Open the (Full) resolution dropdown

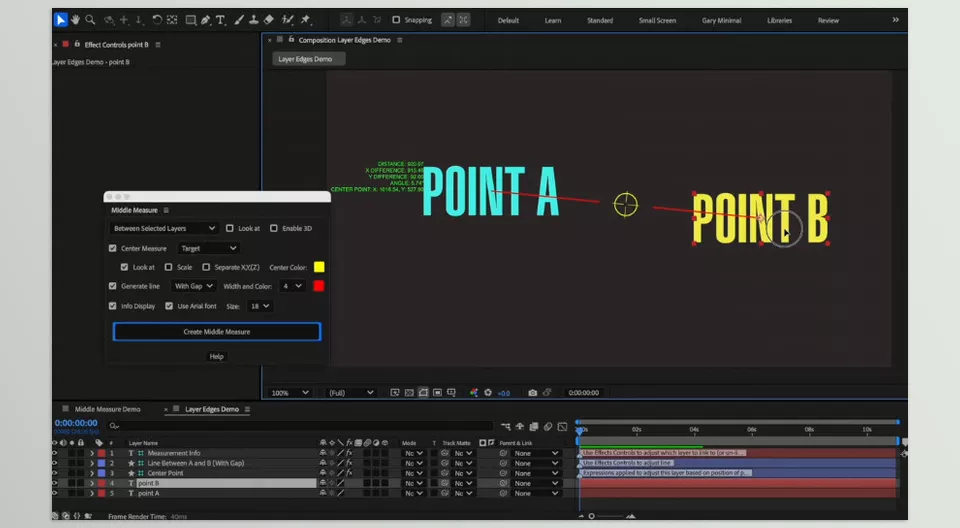(x=350, y=393)
